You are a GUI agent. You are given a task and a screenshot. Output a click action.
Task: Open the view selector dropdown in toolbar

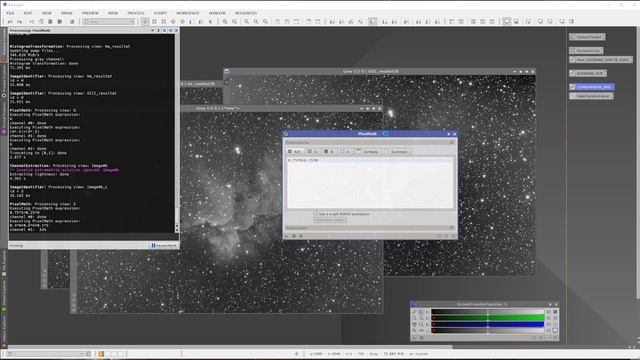click(109, 21)
